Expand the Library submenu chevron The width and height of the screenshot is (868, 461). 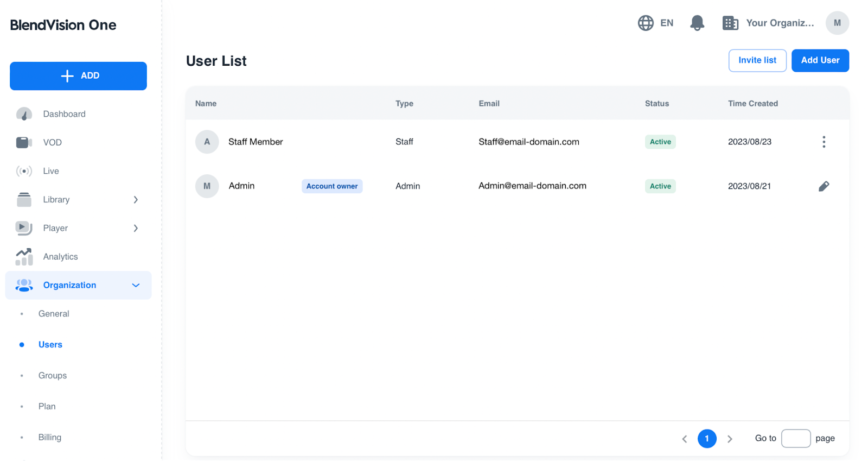tap(136, 200)
